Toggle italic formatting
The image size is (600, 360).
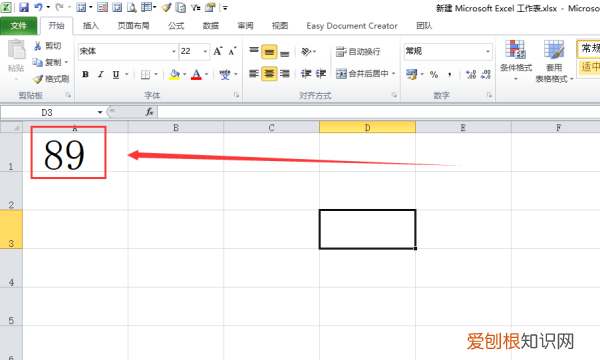tap(101, 74)
